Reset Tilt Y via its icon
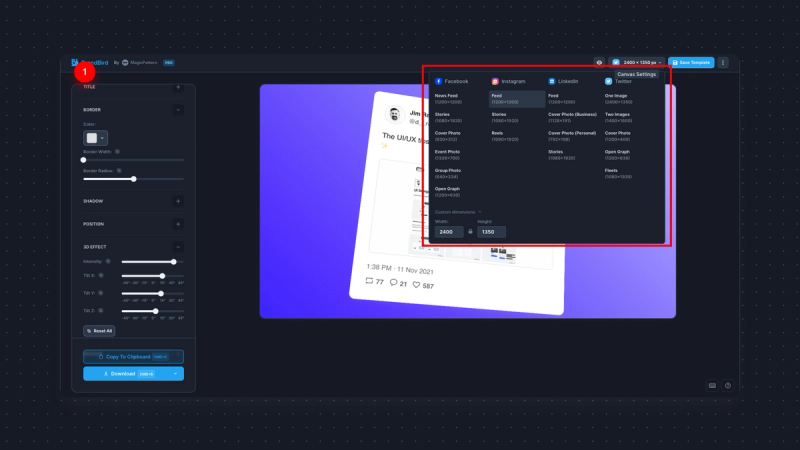This screenshot has height=450, width=800. 101,293
